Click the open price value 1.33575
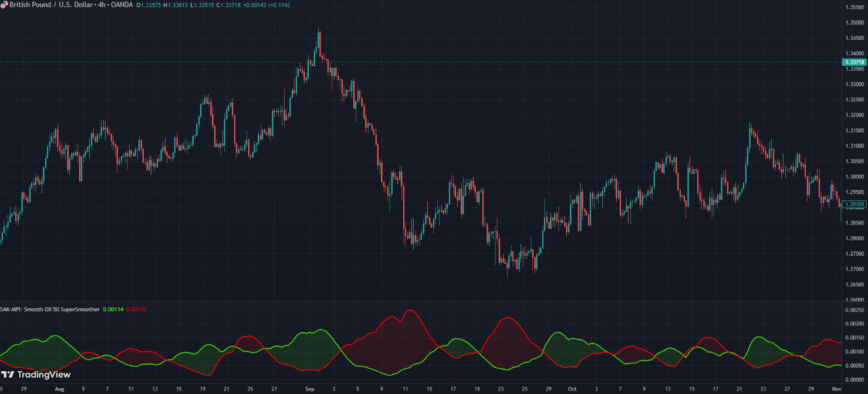 (x=151, y=5)
